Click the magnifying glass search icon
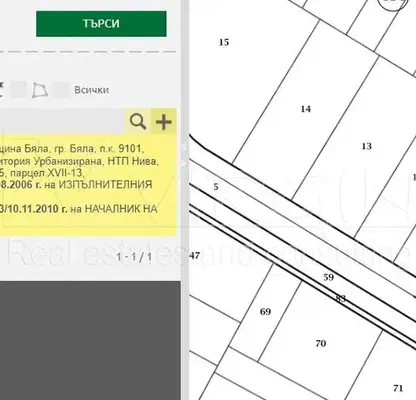Viewport: 416px width, 400px height. pos(138,121)
